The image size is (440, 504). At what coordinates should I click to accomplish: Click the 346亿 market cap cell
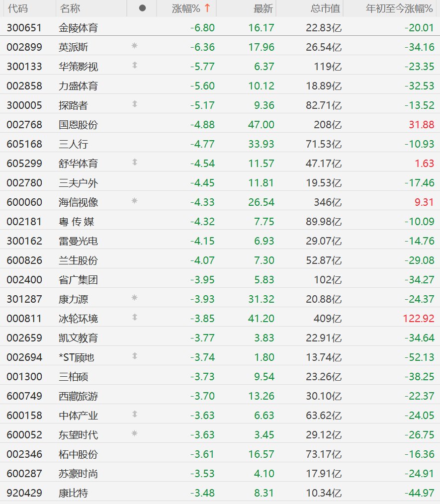click(328, 202)
